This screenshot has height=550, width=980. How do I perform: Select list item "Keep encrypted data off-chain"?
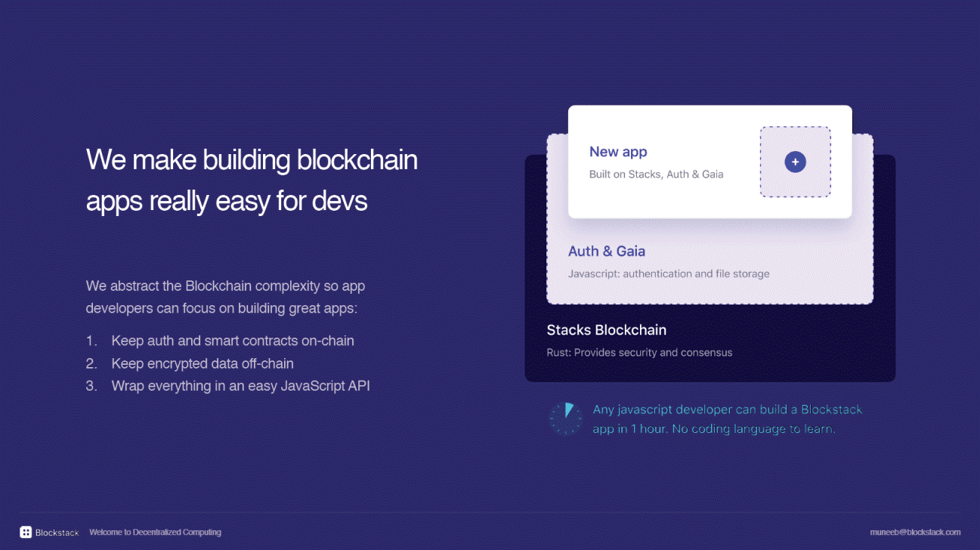(x=202, y=363)
